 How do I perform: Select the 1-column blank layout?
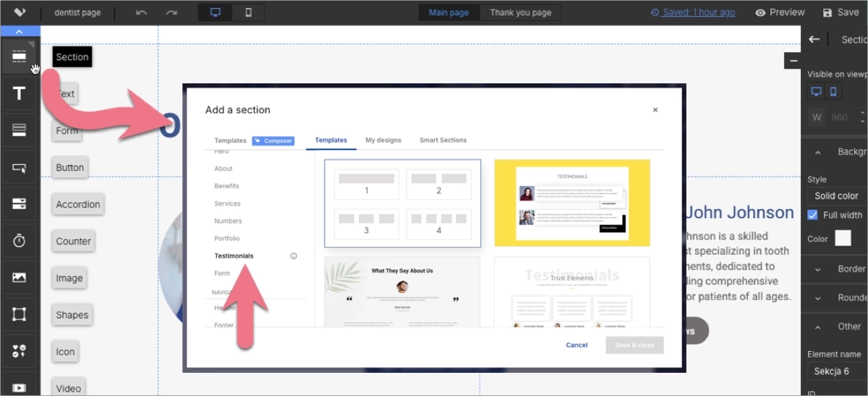[x=367, y=185]
